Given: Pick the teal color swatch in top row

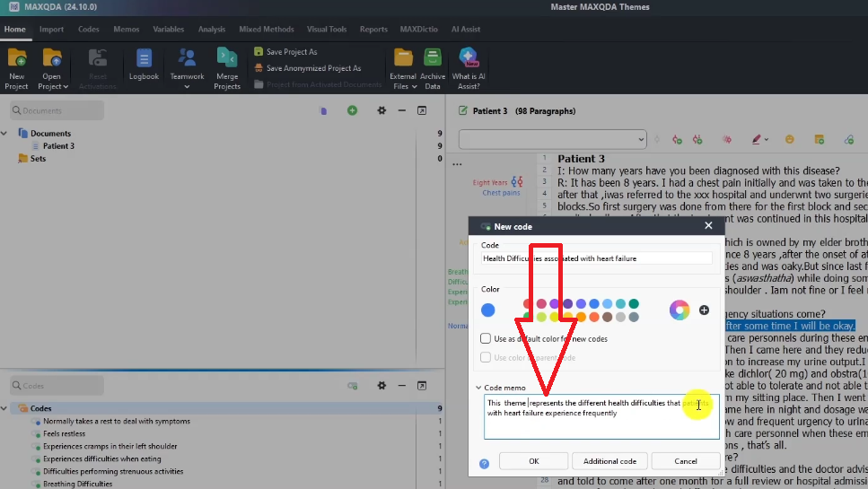Looking at the screenshot, I should click(634, 304).
